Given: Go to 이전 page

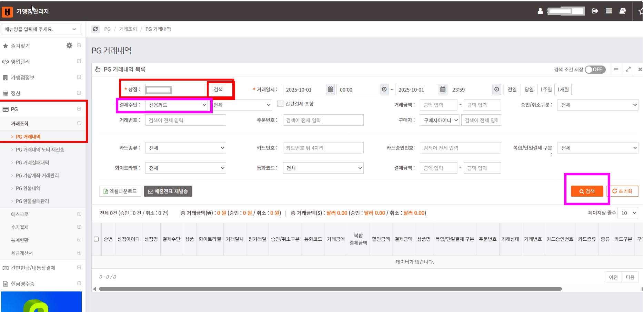Looking at the screenshot, I should 613,277.
